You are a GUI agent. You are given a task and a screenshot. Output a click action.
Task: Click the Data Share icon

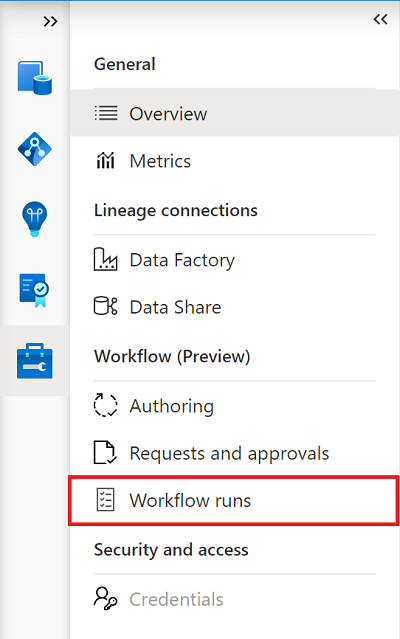(105, 306)
